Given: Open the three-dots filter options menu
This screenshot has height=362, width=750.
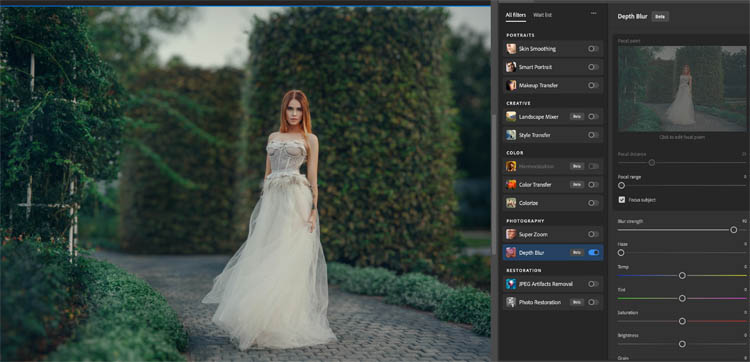Looking at the screenshot, I should click(x=594, y=13).
